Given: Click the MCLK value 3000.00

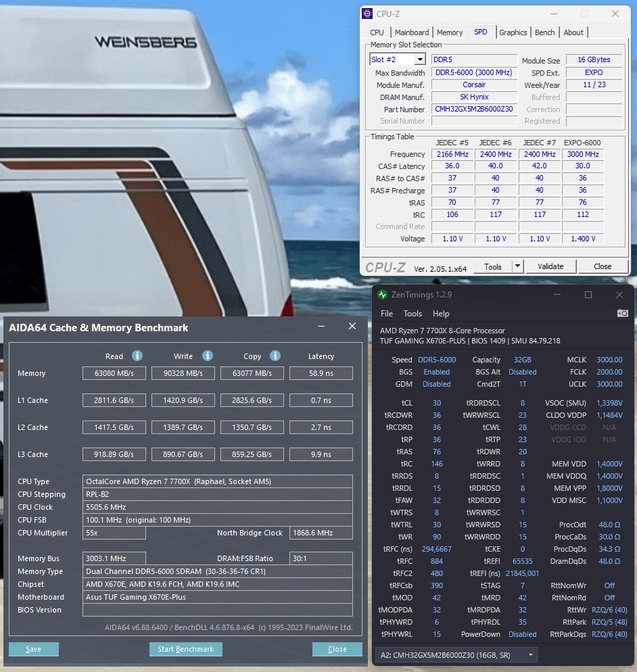Looking at the screenshot, I should pyautogui.click(x=609, y=360).
